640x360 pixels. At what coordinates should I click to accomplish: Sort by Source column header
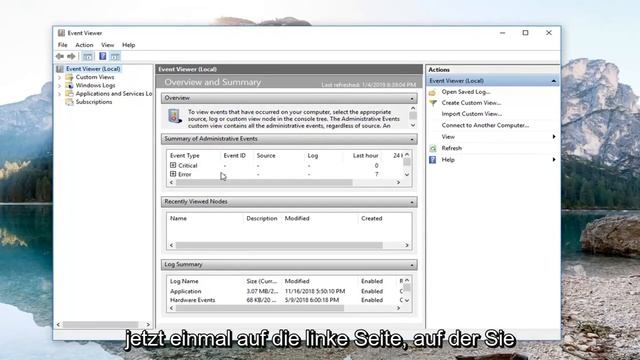266,156
